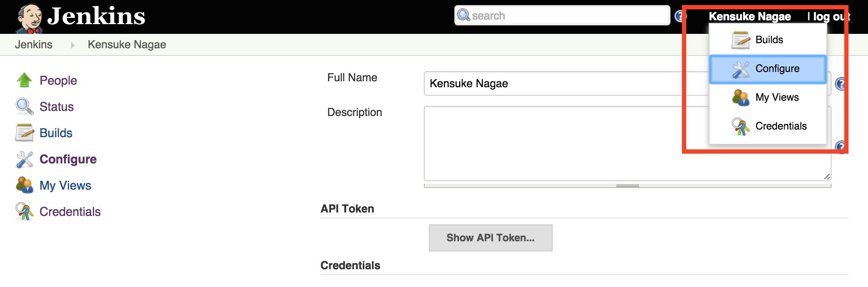Open Builds link in sidebar
Viewport: 868px width, 287px height.
pos(56,133)
